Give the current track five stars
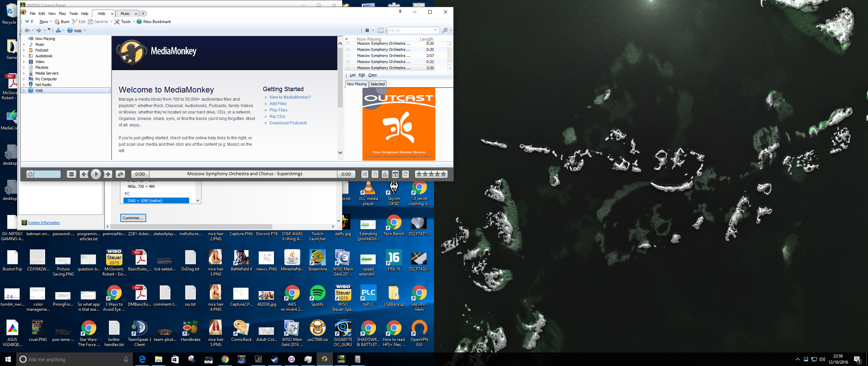The height and width of the screenshot is (366, 868). point(444,174)
